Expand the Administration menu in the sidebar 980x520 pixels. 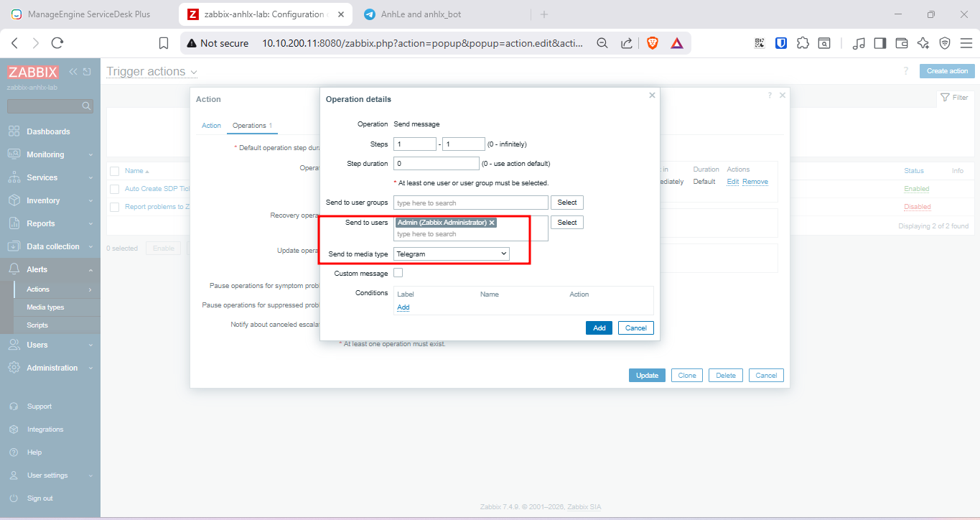click(x=50, y=368)
